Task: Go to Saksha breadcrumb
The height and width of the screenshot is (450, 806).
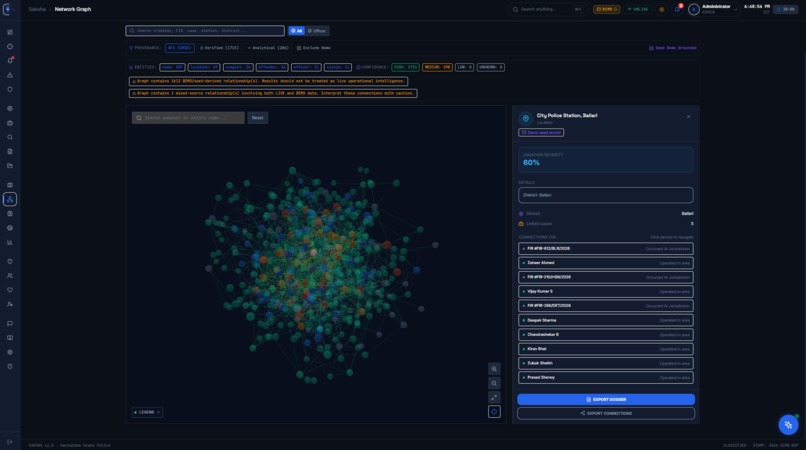Action: 37,9
